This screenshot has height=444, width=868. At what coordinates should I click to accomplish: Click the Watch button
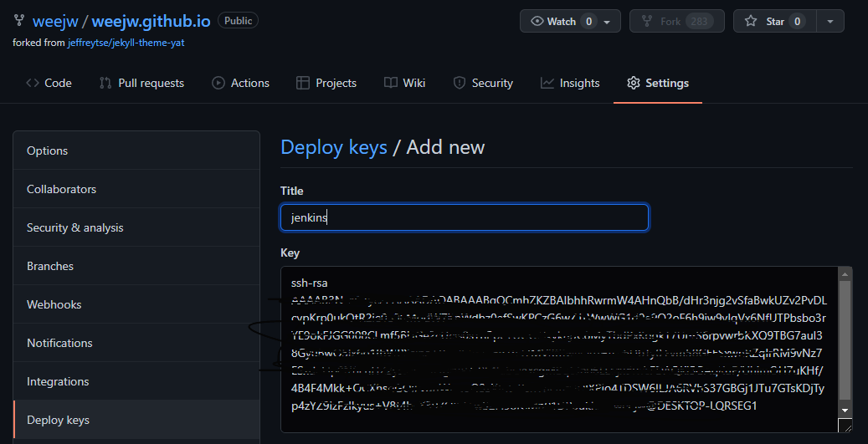tap(570, 21)
